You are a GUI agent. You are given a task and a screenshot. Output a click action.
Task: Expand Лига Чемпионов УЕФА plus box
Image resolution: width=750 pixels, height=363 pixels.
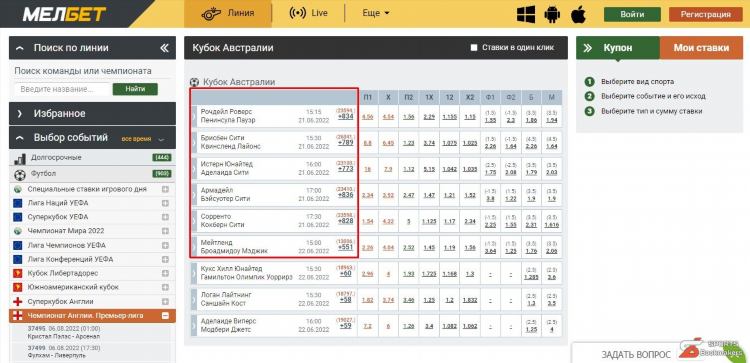pyautogui.click(x=165, y=245)
